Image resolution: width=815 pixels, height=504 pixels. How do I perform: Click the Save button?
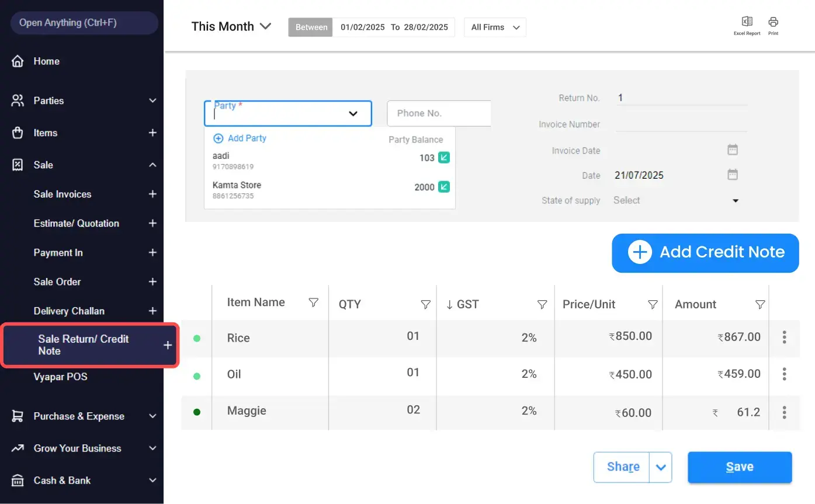pyautogui.click(x=739, y=467)
